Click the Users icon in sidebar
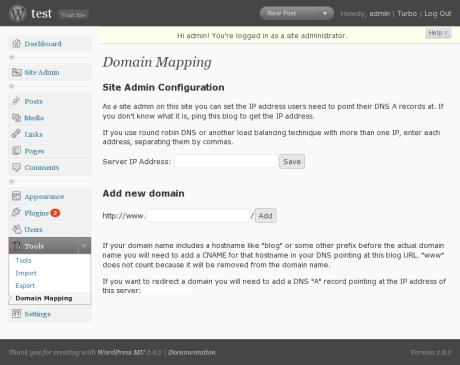This screenshot has height=365, width=460. point(16,229)
